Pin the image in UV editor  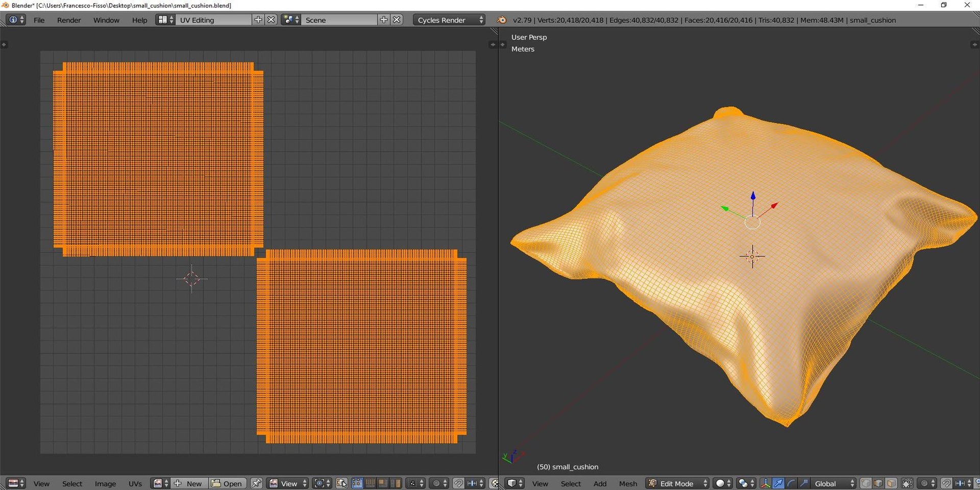pos(256,483)
